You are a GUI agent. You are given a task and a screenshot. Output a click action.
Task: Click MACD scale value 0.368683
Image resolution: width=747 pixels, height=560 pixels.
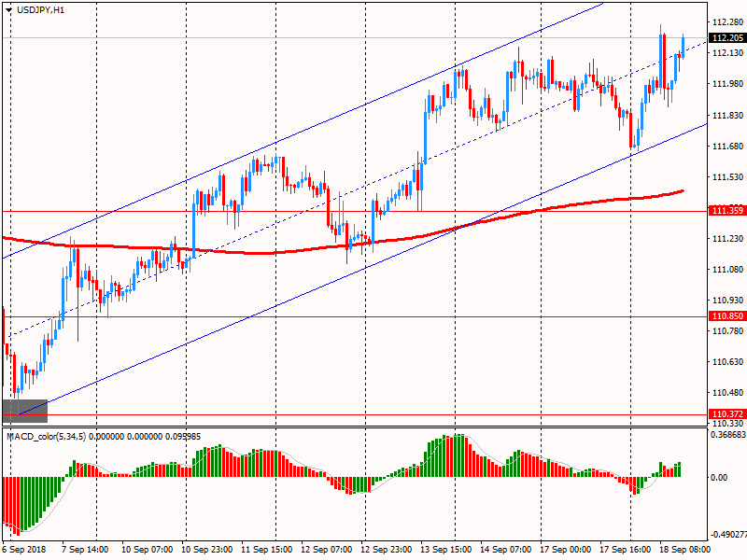[x=728, y=435]
